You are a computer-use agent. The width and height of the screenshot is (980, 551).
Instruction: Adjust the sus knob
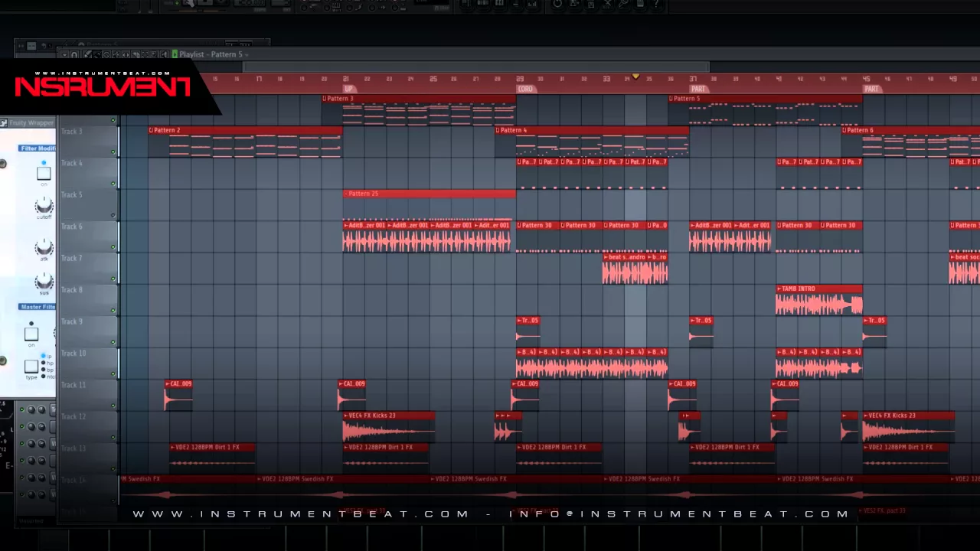click(44, 282)
